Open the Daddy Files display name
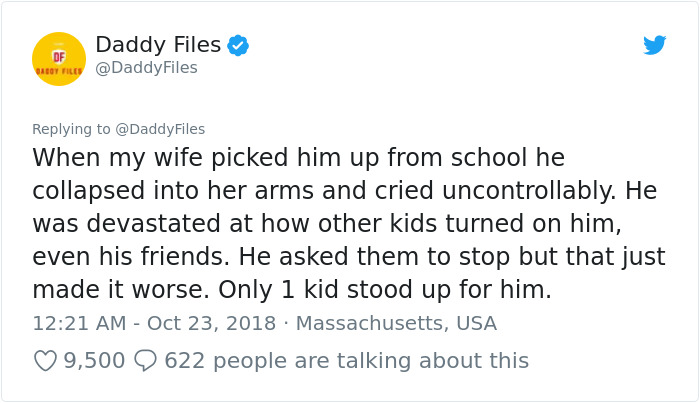700x403 pixels. 158,45
